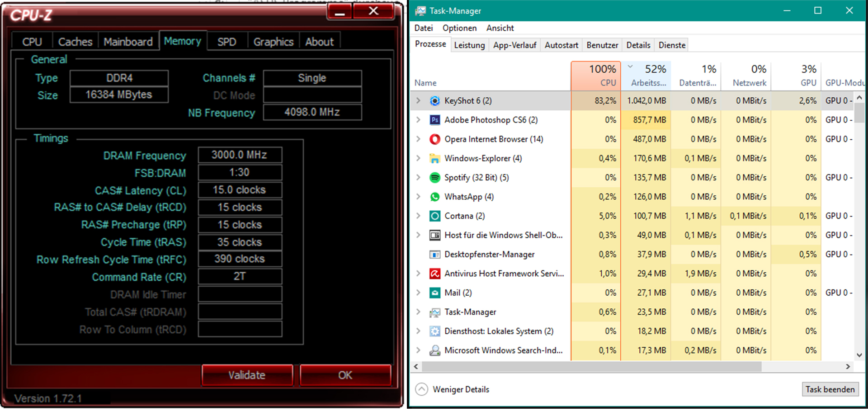868x411 pixels.
Task: Click the memory Size value field
Action: coord(119,95)
